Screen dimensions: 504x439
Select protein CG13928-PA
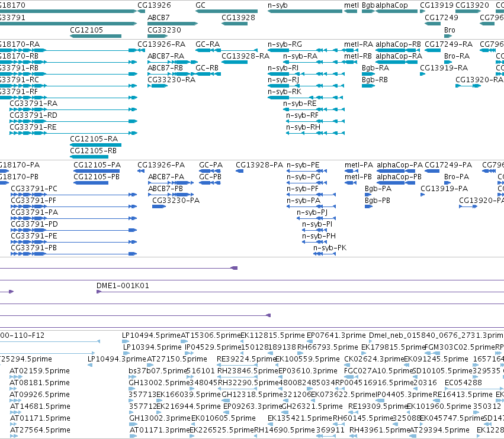pyautogui.click(x=259, y=165)
